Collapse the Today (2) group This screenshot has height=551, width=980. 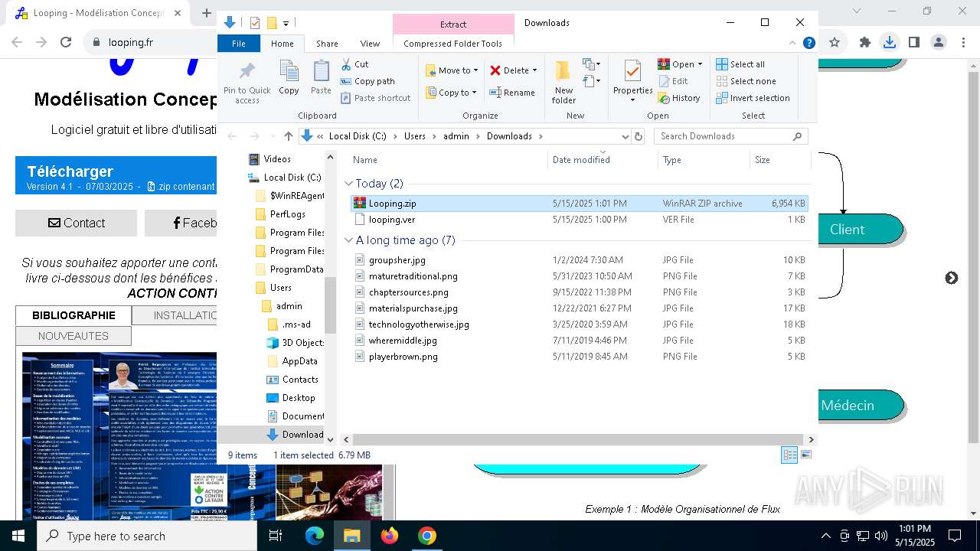pyautogui.click(x=349, y=184)
